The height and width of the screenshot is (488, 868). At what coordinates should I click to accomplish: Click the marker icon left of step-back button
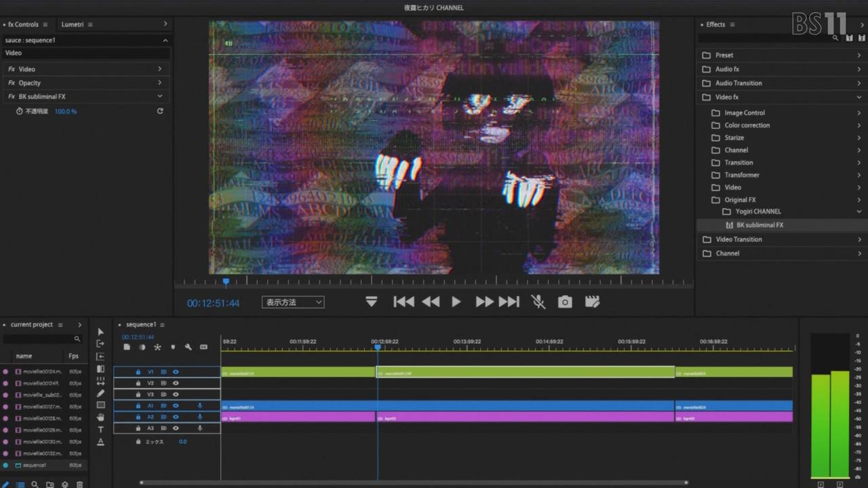[372, 302]
